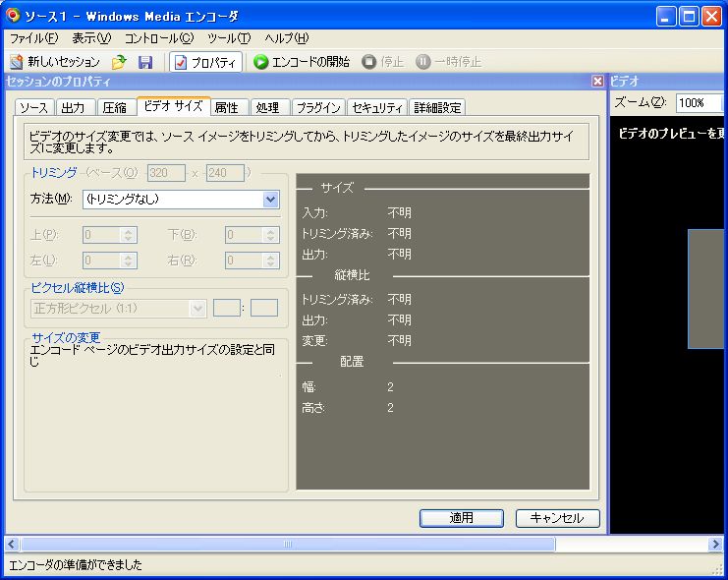Open the 詳細設定 tab

(437, 108)
